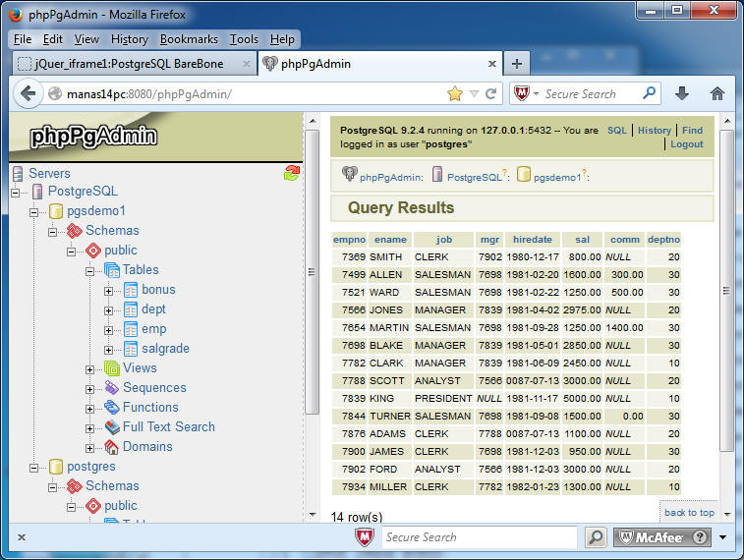
Task: Click the PostgreSQL server icon in the tree
Action: 37,192
